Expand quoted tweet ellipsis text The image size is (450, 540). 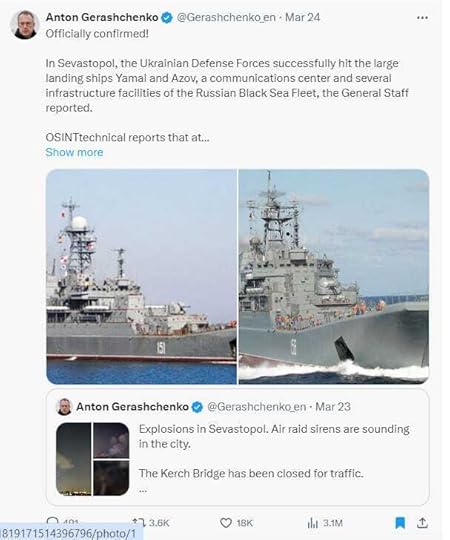click(143, 490)
